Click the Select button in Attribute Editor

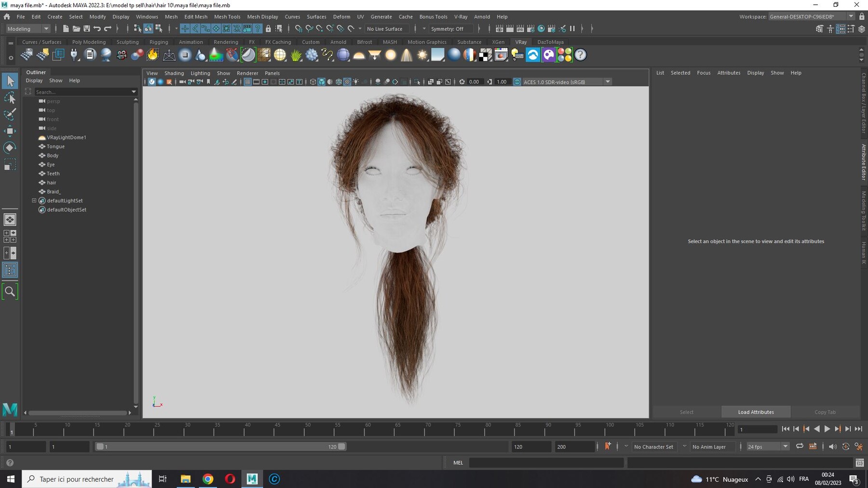pyautogui.click(x=687, y=412)
